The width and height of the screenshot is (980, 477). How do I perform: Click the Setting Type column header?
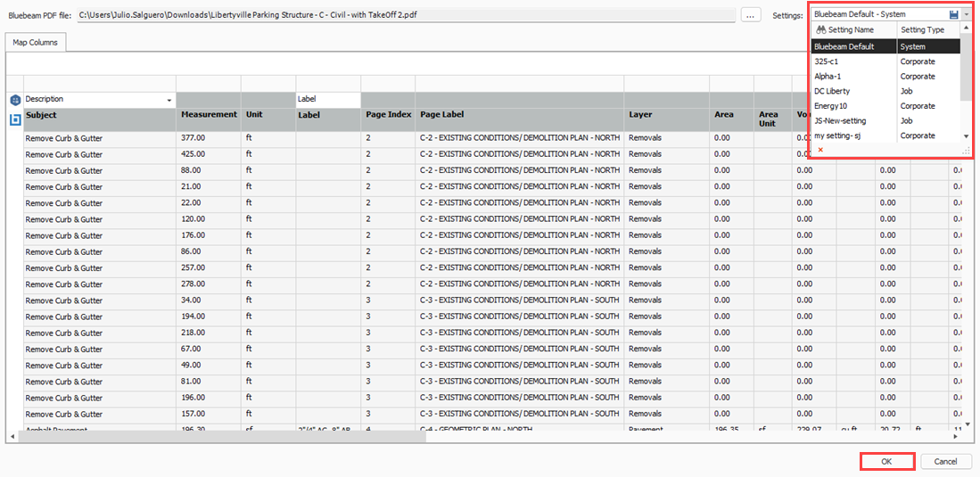(x=922, y=30)
